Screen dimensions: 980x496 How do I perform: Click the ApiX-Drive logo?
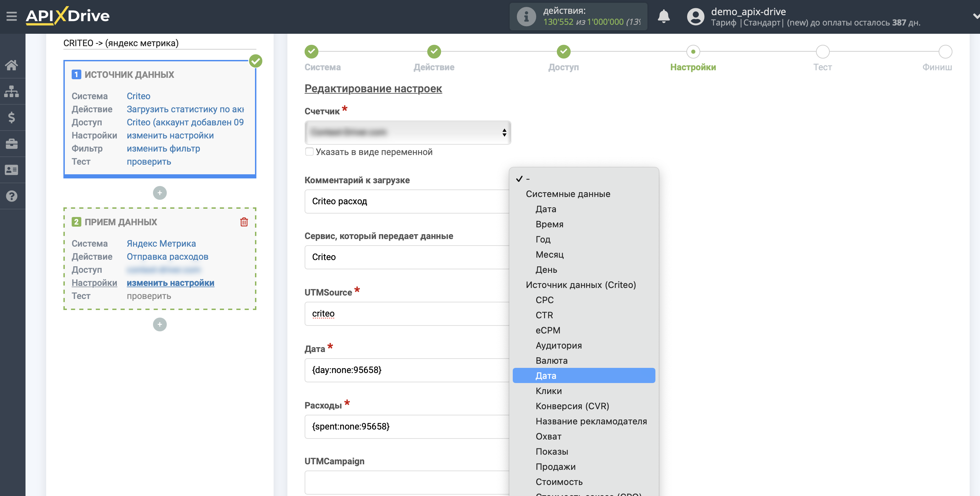tap(68, 16)
